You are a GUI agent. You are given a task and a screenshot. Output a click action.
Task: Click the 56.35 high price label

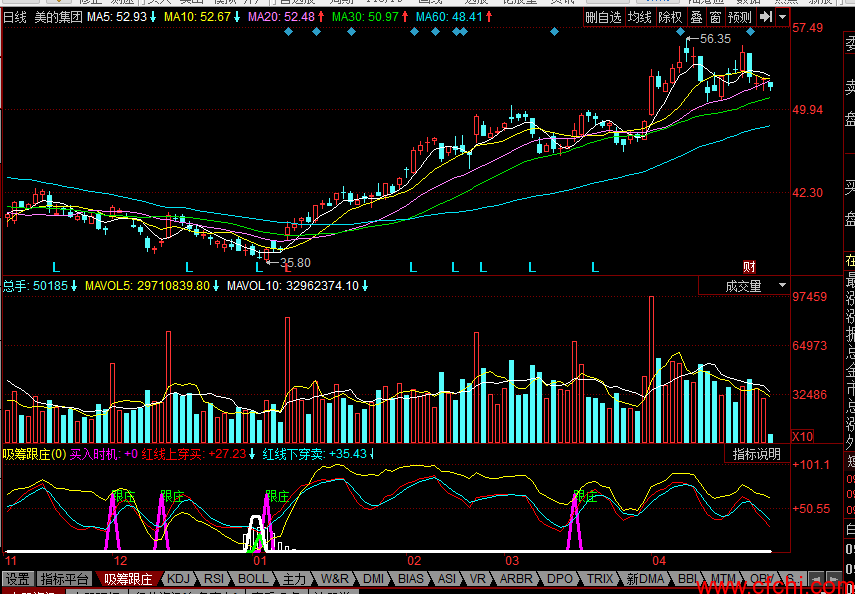click(x=715, y=39)
